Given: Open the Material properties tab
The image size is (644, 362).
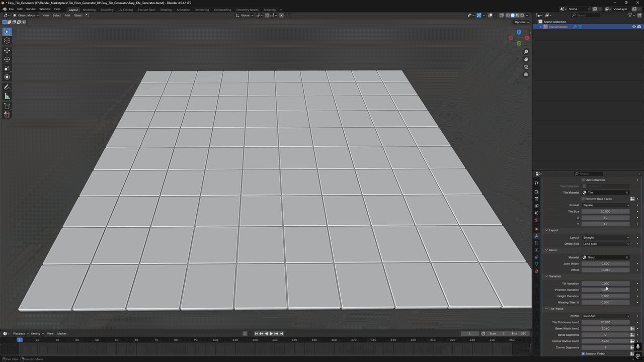Looking at the screenshot, I should [536, 271].
